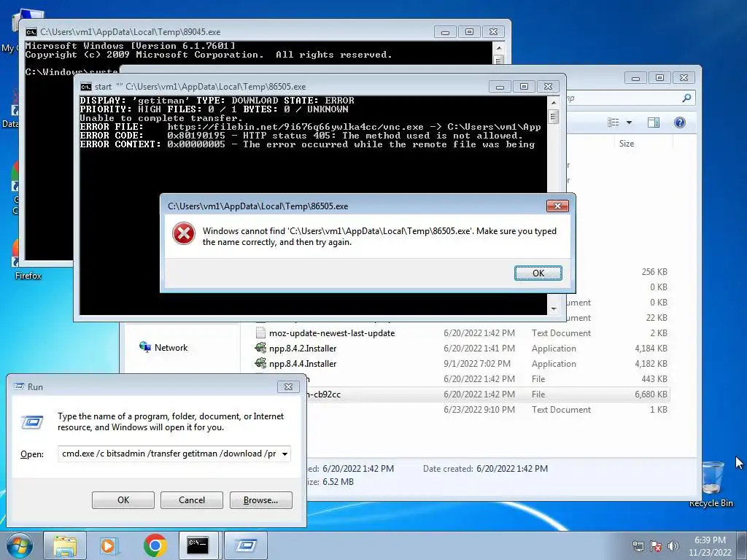Click the npp.8.4.2.Installer application icon
This screenshot has width=747, height=560.
[260, 348]
